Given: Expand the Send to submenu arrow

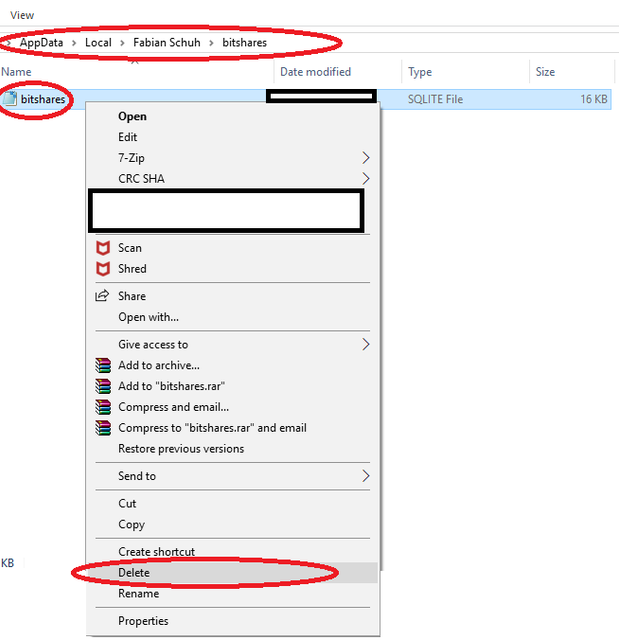Looking at the screenshot, I should [x=366, y=476].
